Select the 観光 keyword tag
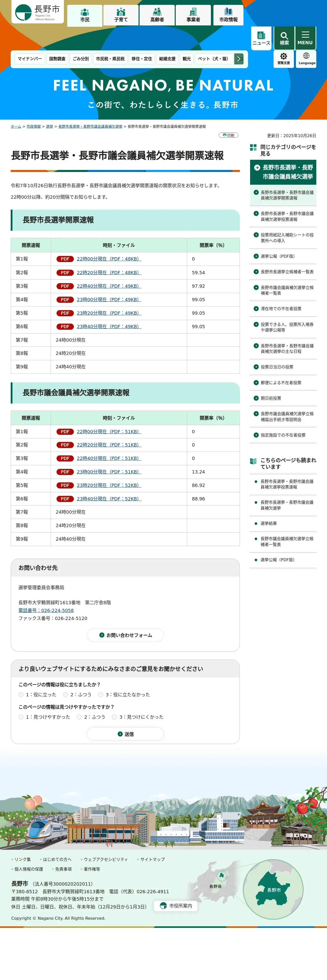 [186, 59]
